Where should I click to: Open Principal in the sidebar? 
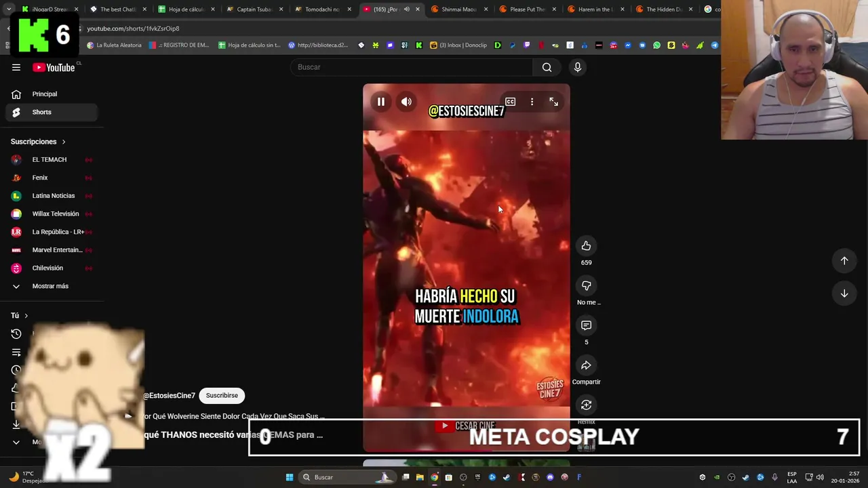coord(52,94)
